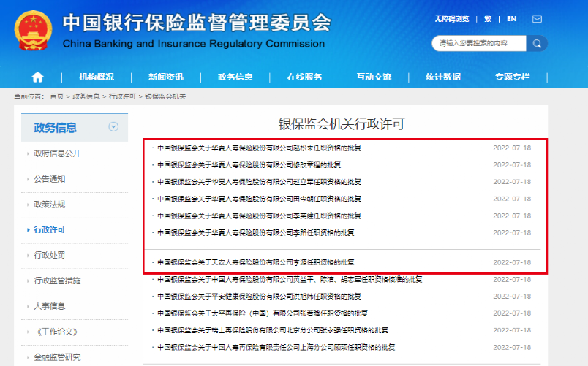588x366 pixels.
Task: Click the home icon in navigation bar
Action: 37,77
